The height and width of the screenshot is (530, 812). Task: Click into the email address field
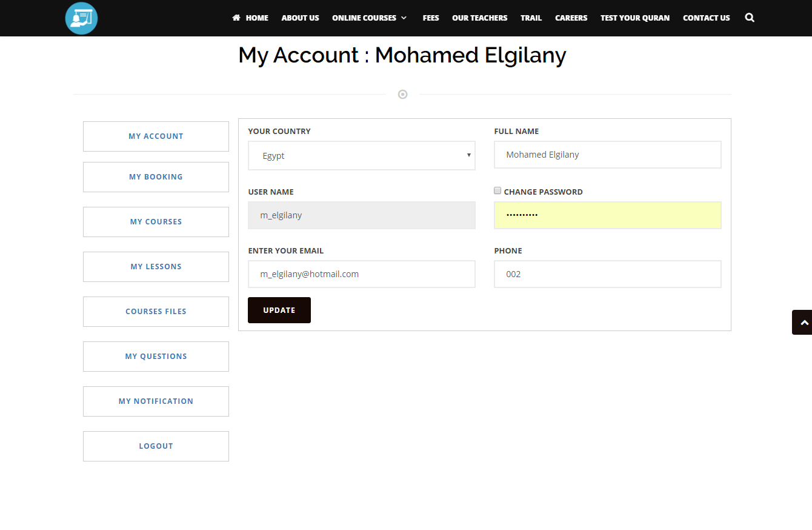[361, 274]
